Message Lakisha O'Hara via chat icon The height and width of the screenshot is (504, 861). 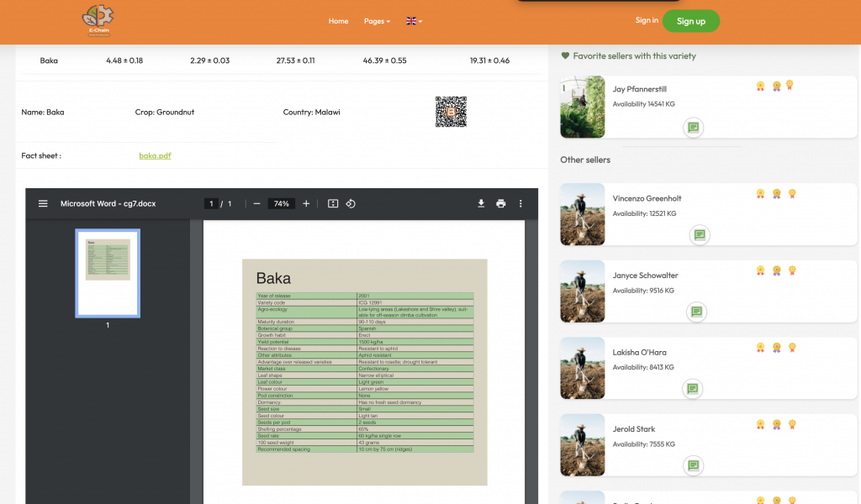click(693, 388)
